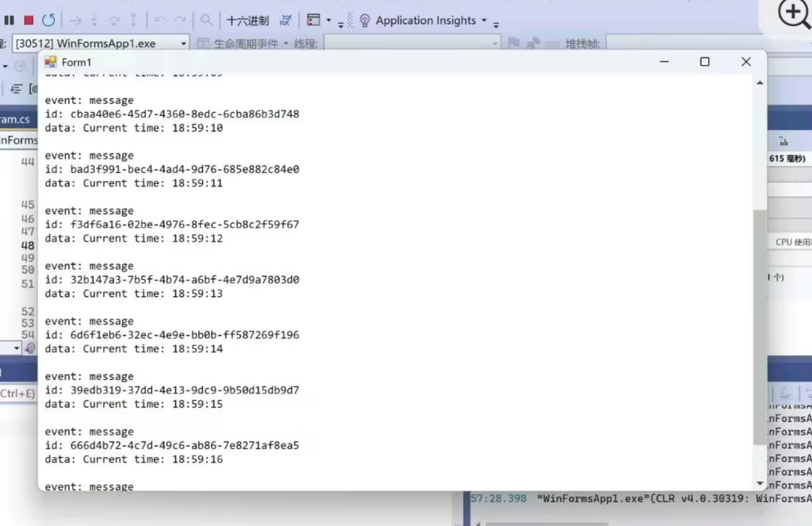Viewport: 812px width, 526px height.
Task: Click the Form1 scrollbar up arrow
Action: pos(760,83)
